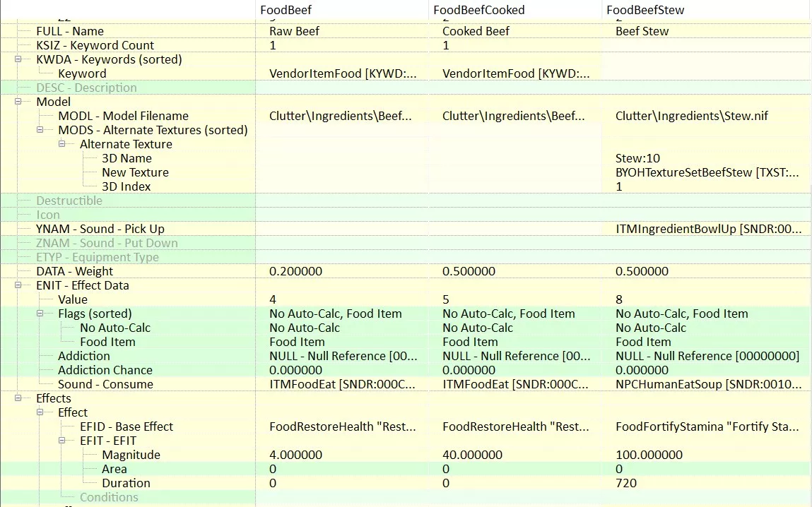Viewport: 812px width, 507px height.
Task: Click the BYOHTextureSetBeefStew texture value
Action: 707,172
